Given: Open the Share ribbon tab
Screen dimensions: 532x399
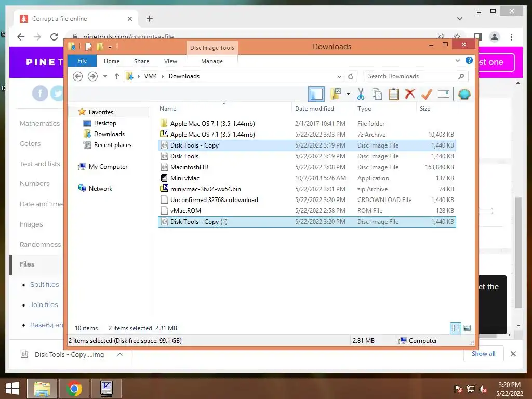Looking at the screenshot, I should [x=141, y=61].
